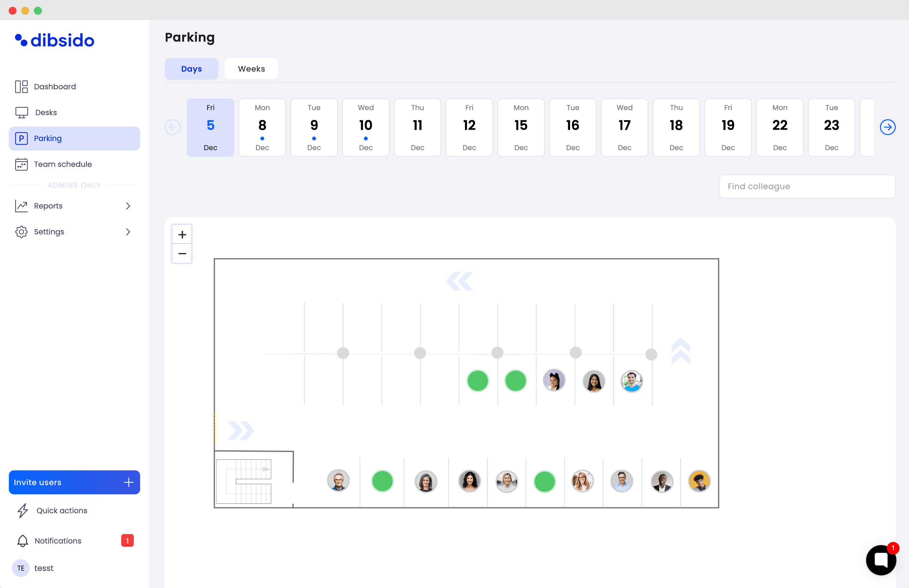
Task: Select the Quick actions lightning icon
Action: [x=22, y=510]
